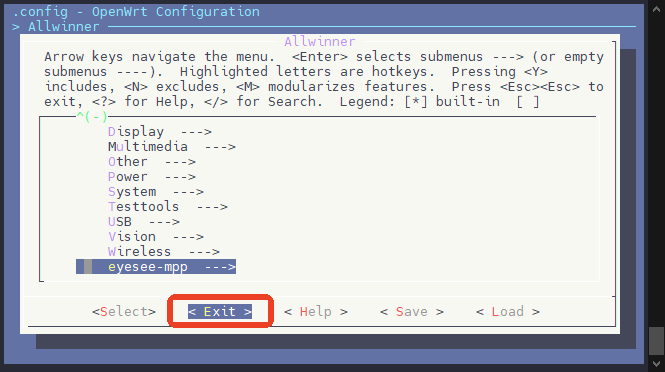Open the Vision submenu entry

click(x=156, y=237)
